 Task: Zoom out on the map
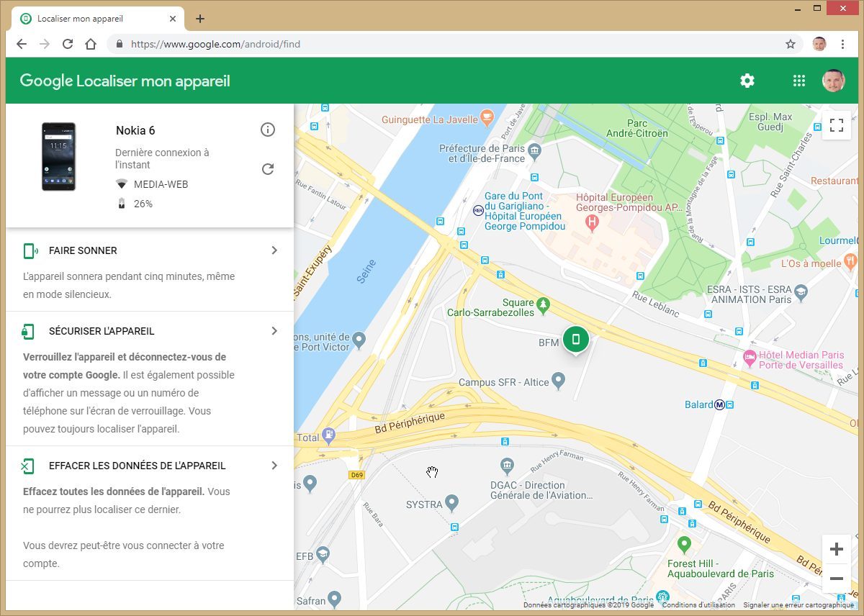837,579
